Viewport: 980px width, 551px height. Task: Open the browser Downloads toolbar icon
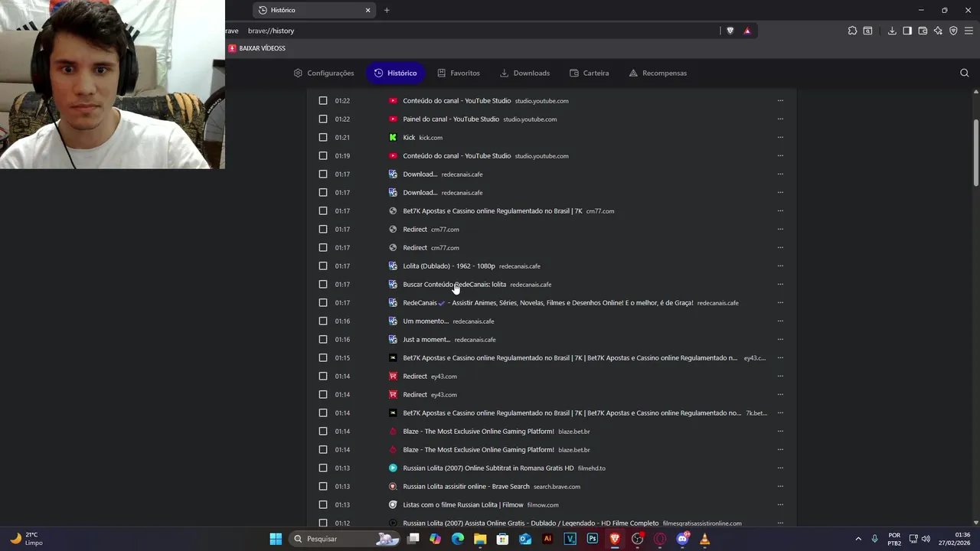pos(892,31)
